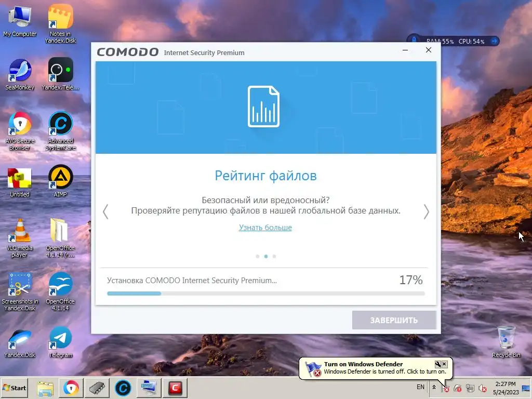Select Advanced SystemCare desktop icon

60,131
